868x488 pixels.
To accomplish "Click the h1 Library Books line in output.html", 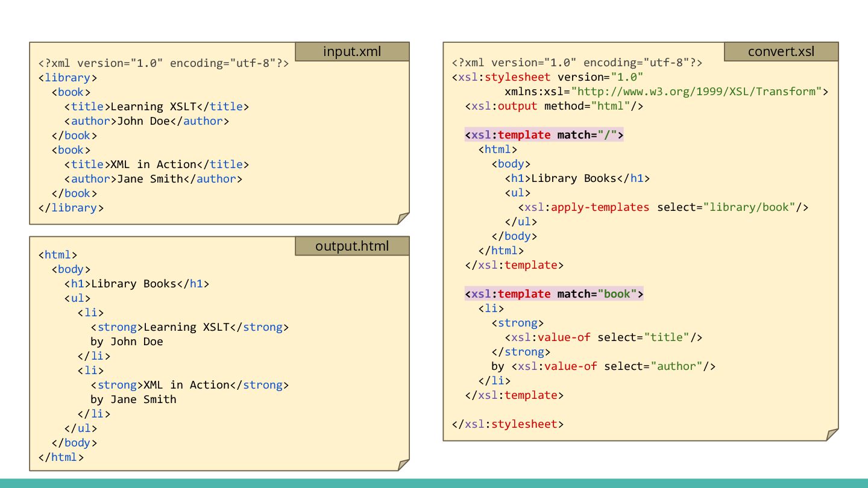I will click(x=137, y=284).
